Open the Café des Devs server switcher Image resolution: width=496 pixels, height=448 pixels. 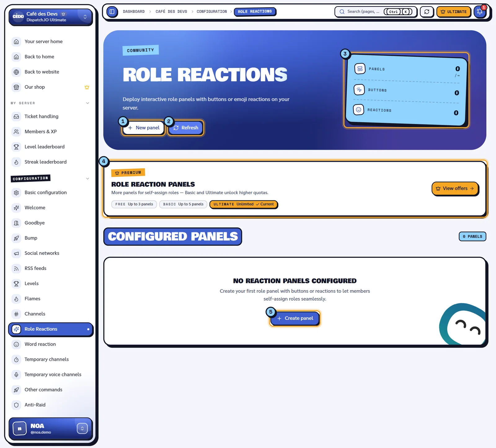tap(51, 17)
